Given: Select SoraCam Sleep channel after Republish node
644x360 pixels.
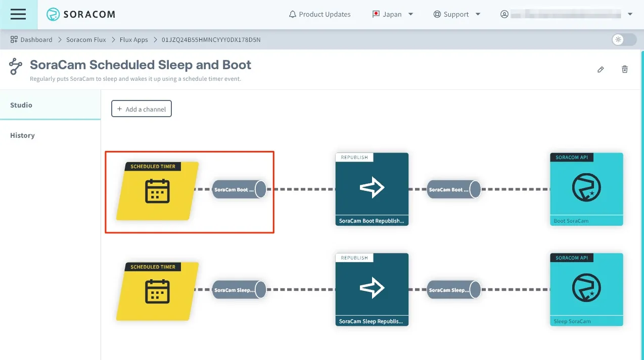Looking at the screenshot, I should tap(454, 290).
